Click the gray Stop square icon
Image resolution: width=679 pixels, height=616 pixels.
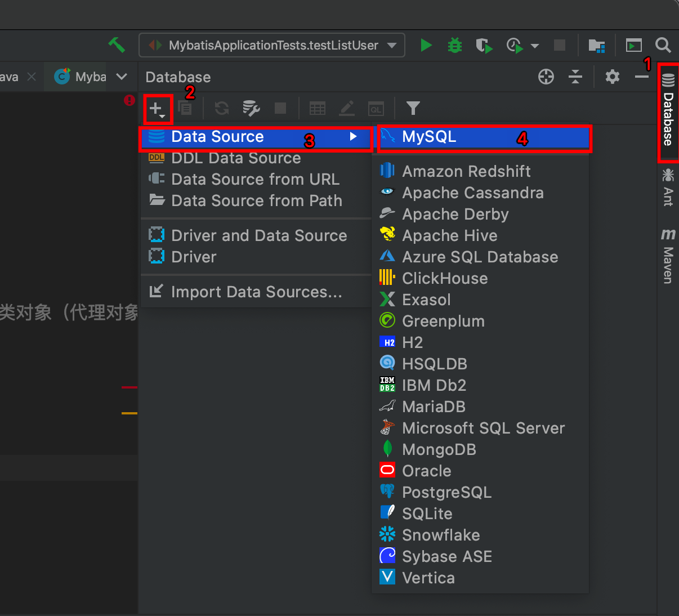pyautogui.click(x=560, y=45)
